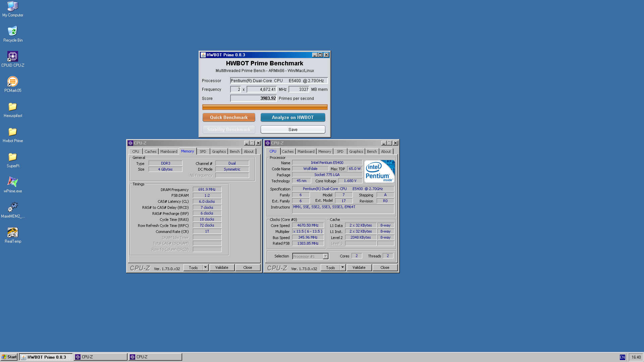644x362 pixels.
Task: Open Graphics tab in right CPU-Z window
Action: coord(356,152)
